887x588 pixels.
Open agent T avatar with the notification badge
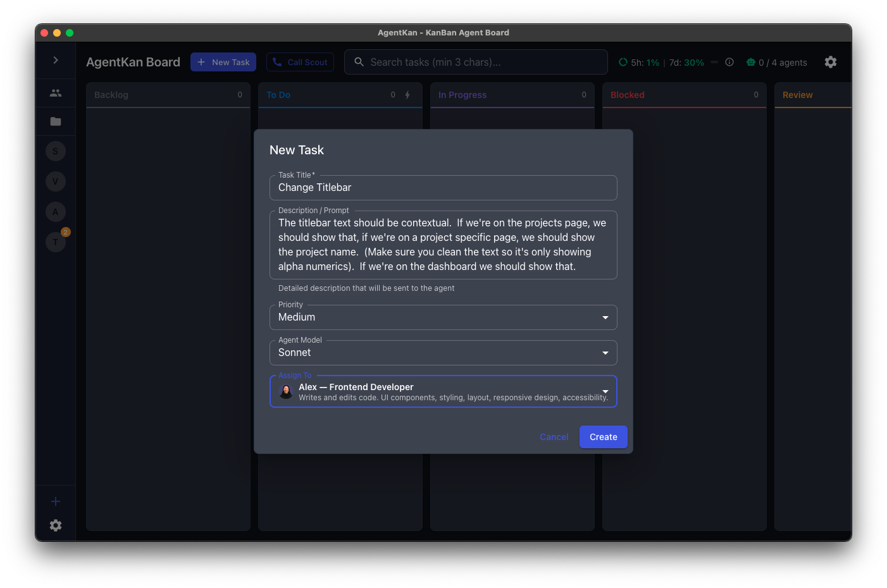click(x=55, y=242)
